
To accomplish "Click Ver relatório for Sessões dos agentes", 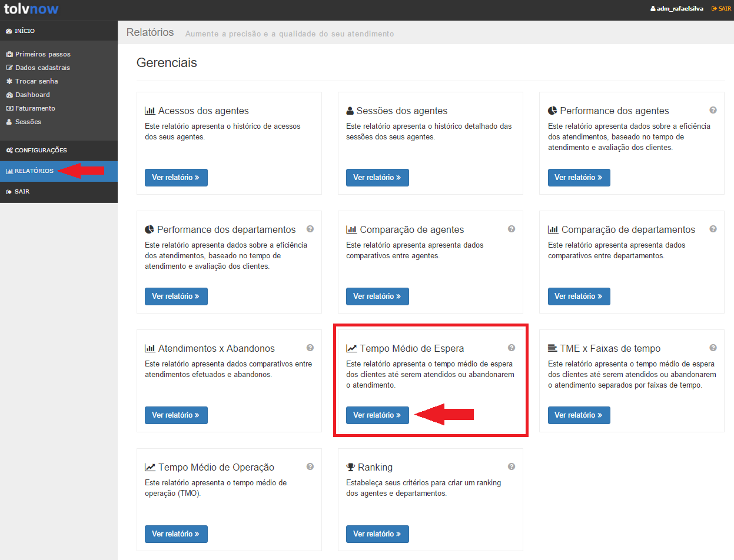I will click(x=377, y=178).
